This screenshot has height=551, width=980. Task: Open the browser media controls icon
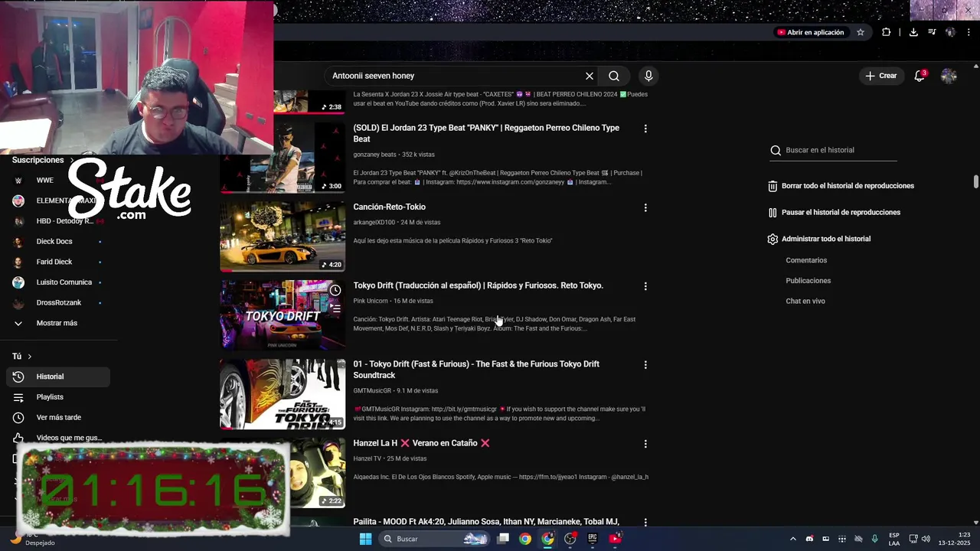(932, 32)
